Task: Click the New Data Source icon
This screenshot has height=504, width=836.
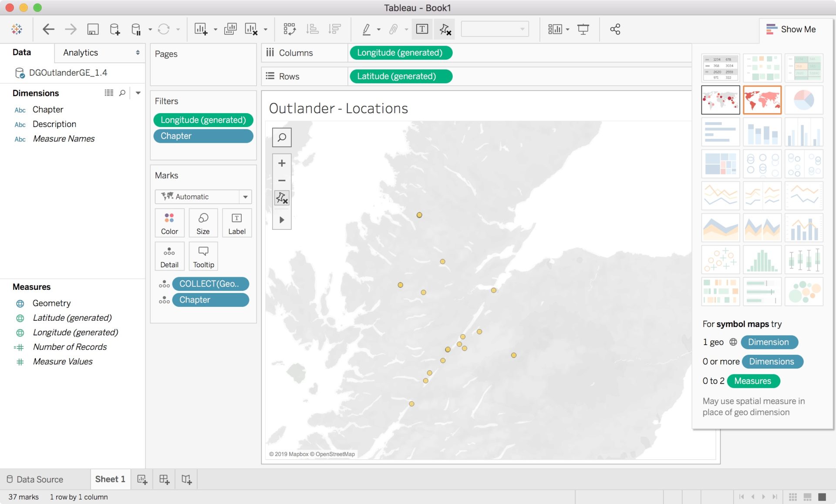Action: point(115,29)
